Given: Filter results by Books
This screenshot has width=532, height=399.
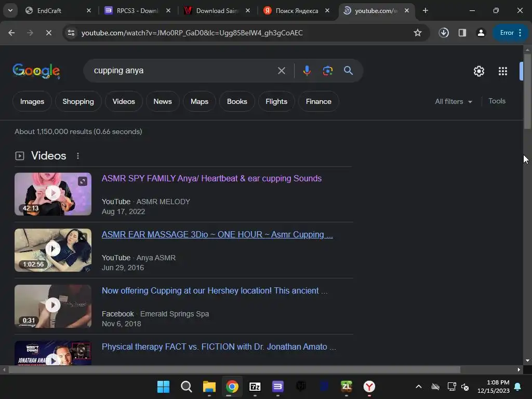Looking at the screenshot, I should click(237, 101).
